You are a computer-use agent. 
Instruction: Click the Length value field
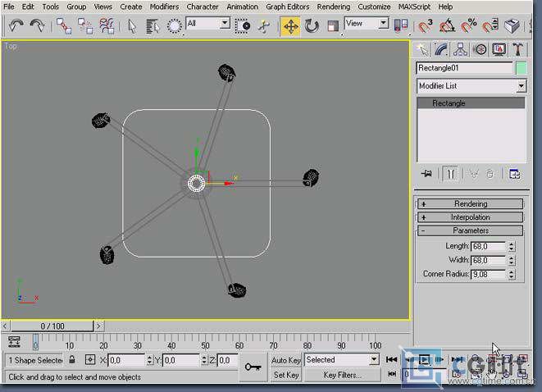coord(488,247)
